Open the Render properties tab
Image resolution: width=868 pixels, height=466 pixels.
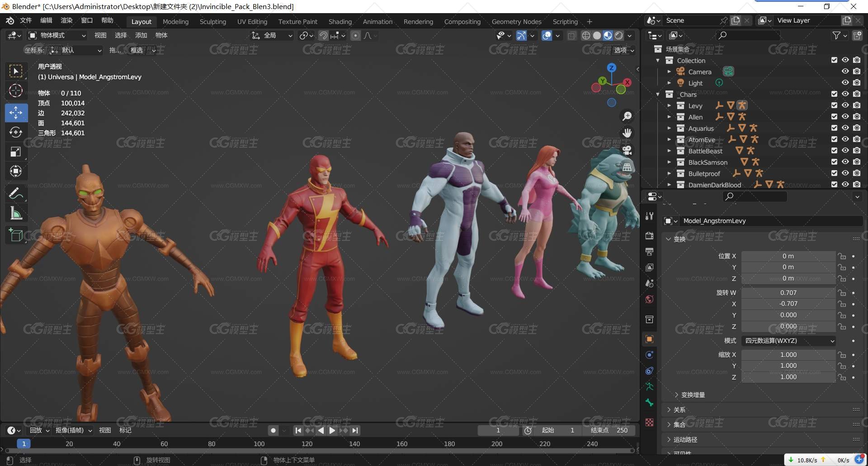649,236
